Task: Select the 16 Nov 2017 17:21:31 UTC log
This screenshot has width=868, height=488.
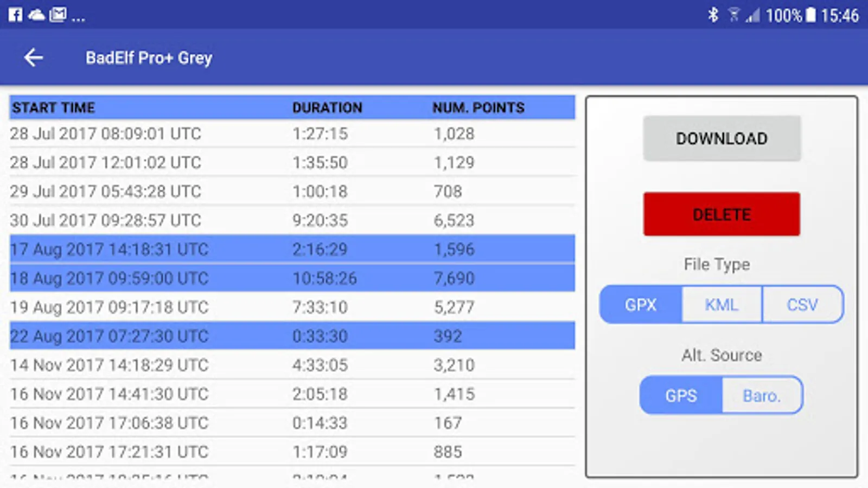Action: coord(292,452)
